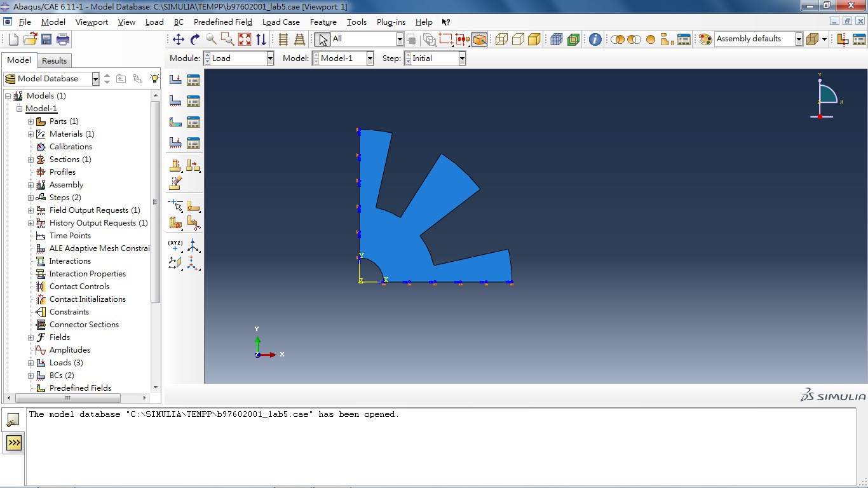Open the Boundary Condition Manager icon

(x=193, y=101)
